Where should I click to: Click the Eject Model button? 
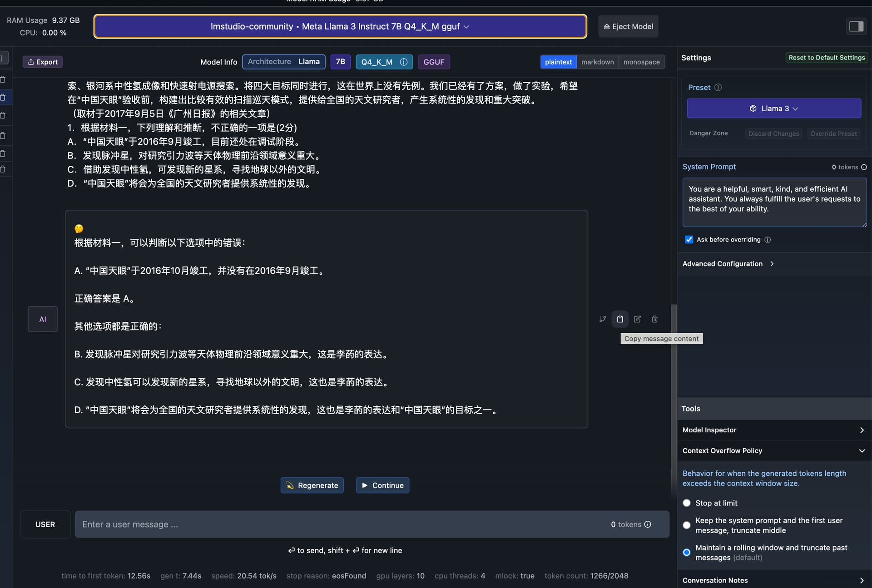(628, 27)
